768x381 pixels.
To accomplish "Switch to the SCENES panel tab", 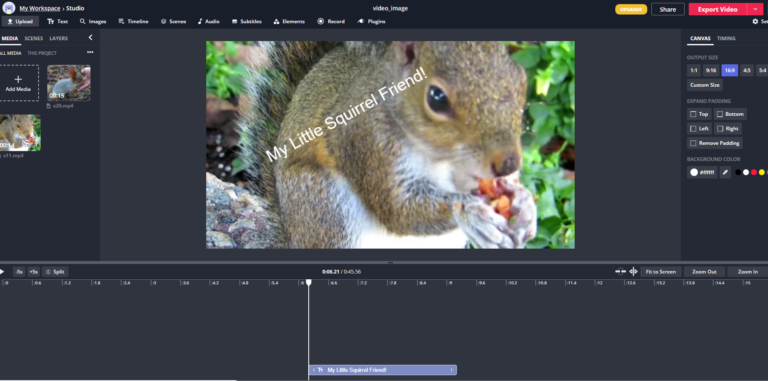I will (34, 38).
